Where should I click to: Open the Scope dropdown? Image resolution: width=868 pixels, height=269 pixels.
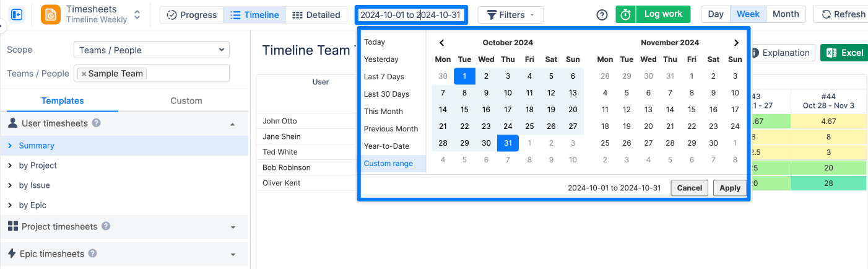(x=151, y=50)
